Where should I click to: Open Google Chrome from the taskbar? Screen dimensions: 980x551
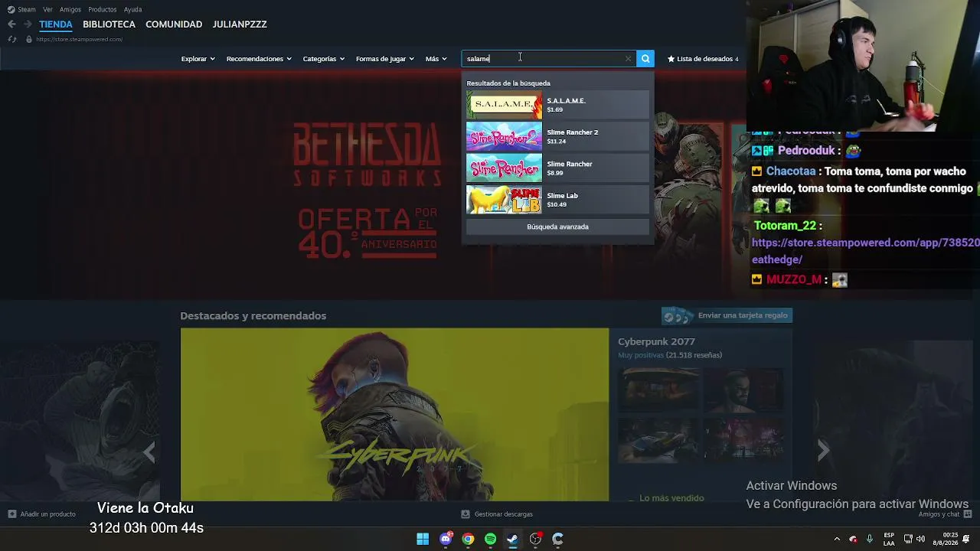tap(468, 539)
